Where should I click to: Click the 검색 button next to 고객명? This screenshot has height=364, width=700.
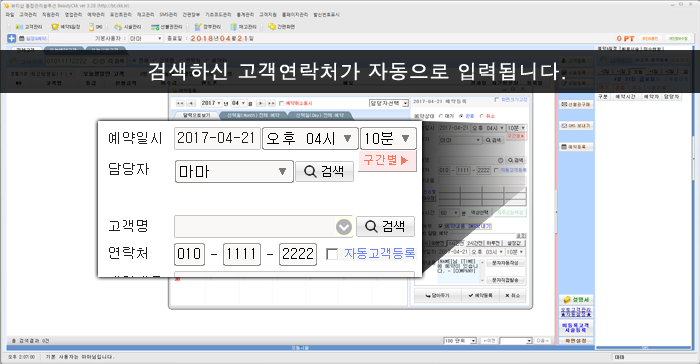[x=385, y=226]
